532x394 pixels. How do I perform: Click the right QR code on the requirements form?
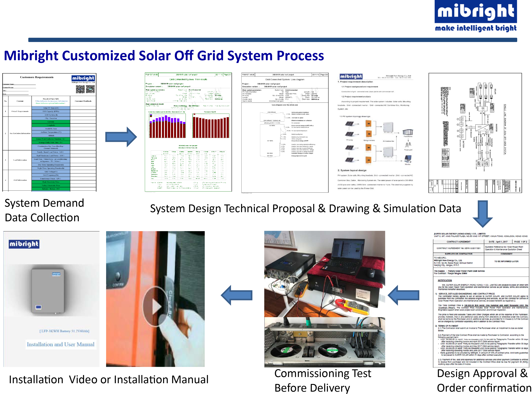coord(90,89)
